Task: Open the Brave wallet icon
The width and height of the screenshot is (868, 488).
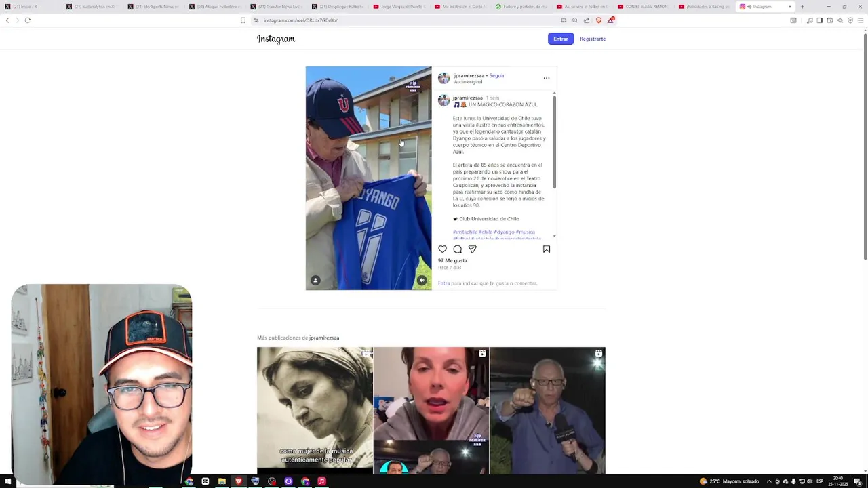Action: (x=829, y=20)
